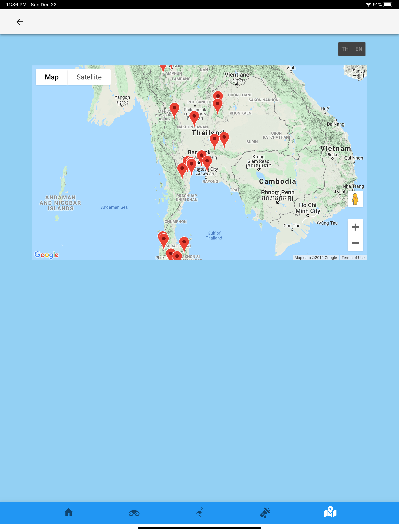Select the marker east of Surat Thani

(184, 243)
